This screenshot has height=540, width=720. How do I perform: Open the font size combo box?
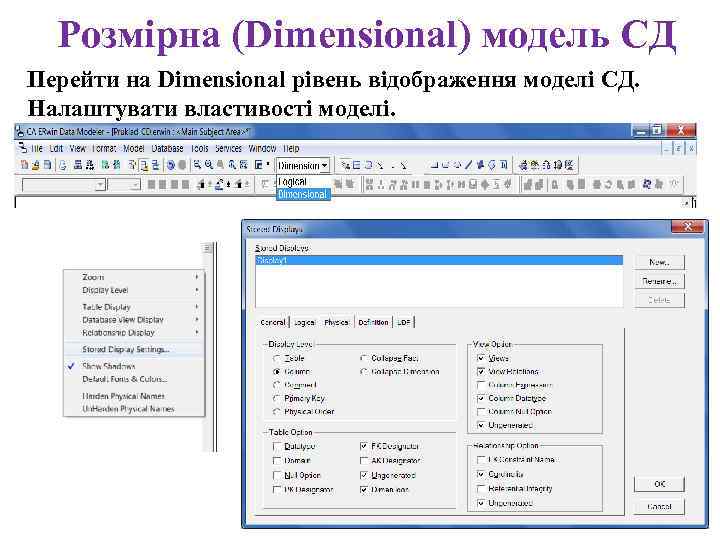124,185
